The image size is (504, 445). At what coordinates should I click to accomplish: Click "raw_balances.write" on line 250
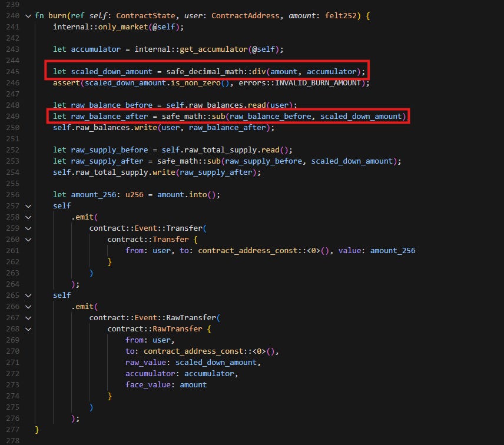[116, 128]
